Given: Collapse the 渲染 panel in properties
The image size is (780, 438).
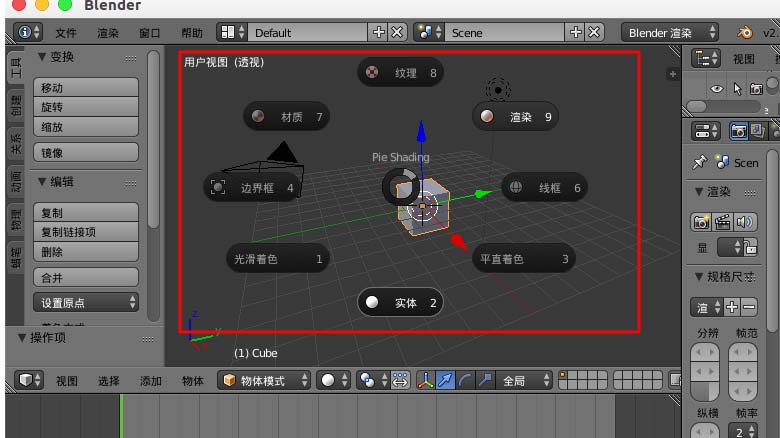Looking at the screenshot, I should [699, 192].
